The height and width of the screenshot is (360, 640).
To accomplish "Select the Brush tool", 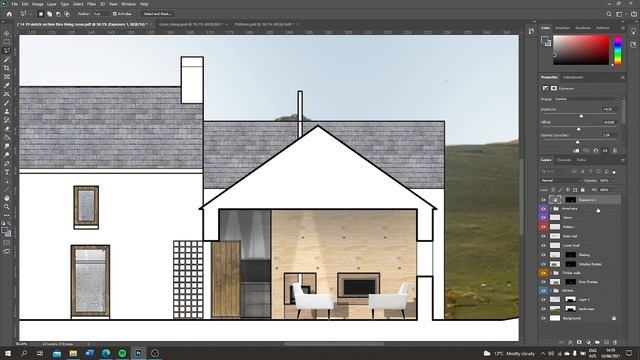I will click(x=7, y=103).
